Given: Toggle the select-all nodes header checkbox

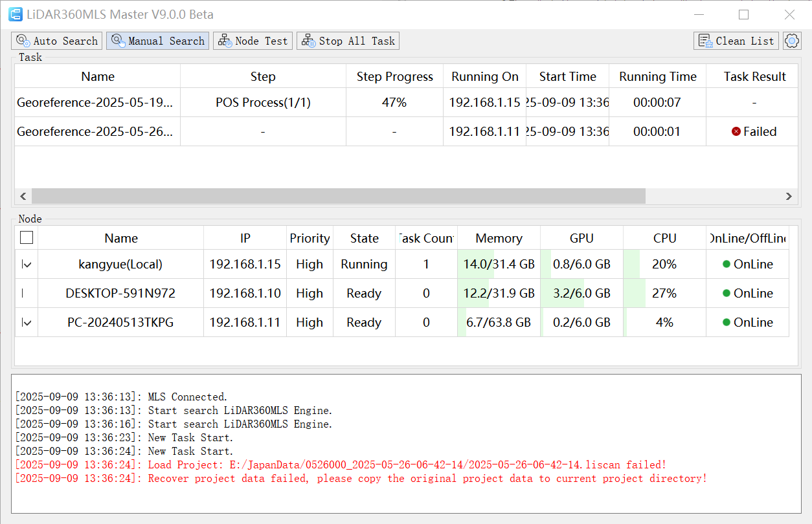Looking at the screenshot, I should pyautogui.click(x=27, y=238).
